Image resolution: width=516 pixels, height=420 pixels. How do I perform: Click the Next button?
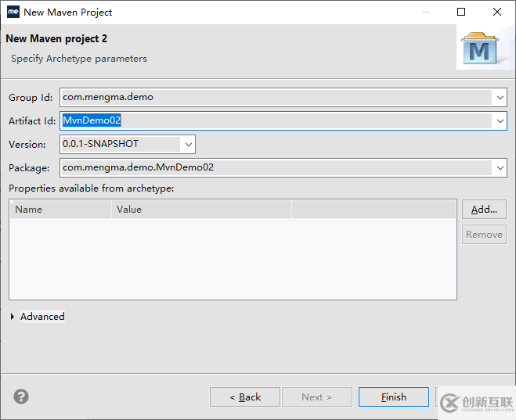click(316, 397)
